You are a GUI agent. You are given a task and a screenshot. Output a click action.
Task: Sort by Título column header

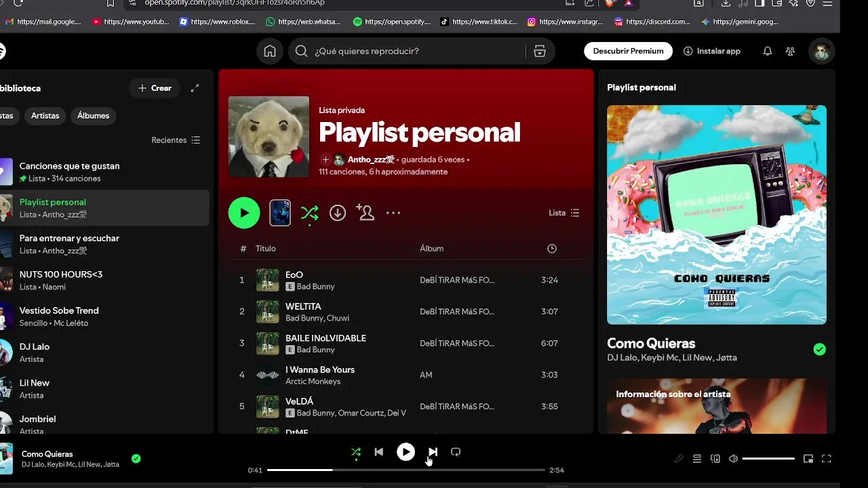266,249
